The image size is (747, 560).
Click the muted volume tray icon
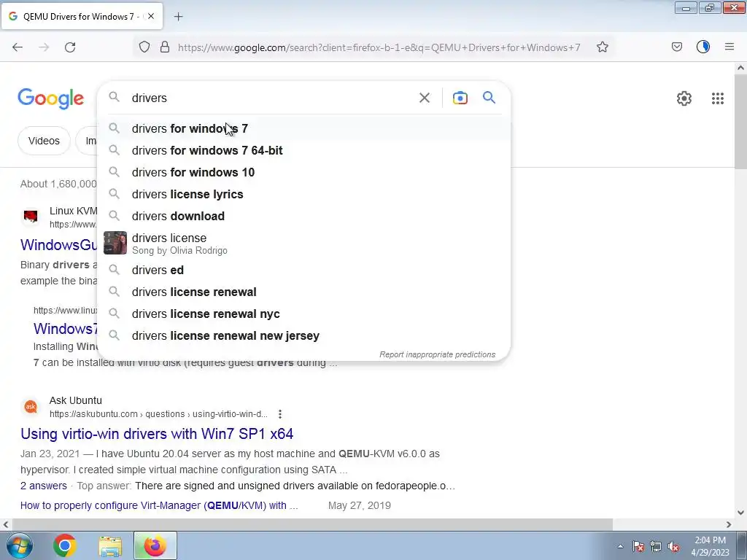pos(673,546)
